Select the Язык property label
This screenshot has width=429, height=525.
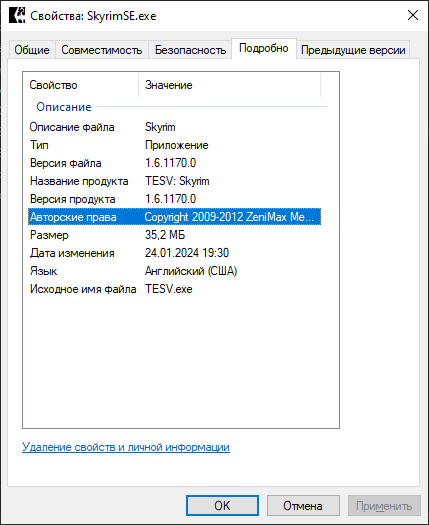(x=44, y=271)
